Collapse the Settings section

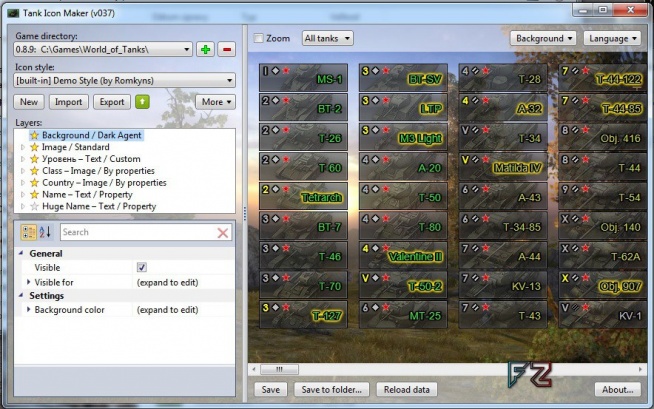coord(21,296)
